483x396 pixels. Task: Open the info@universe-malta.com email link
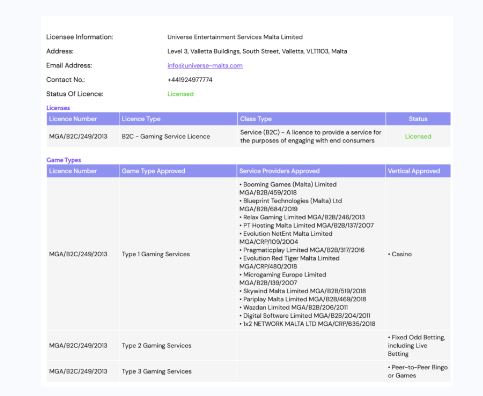[x=205, y=66]
